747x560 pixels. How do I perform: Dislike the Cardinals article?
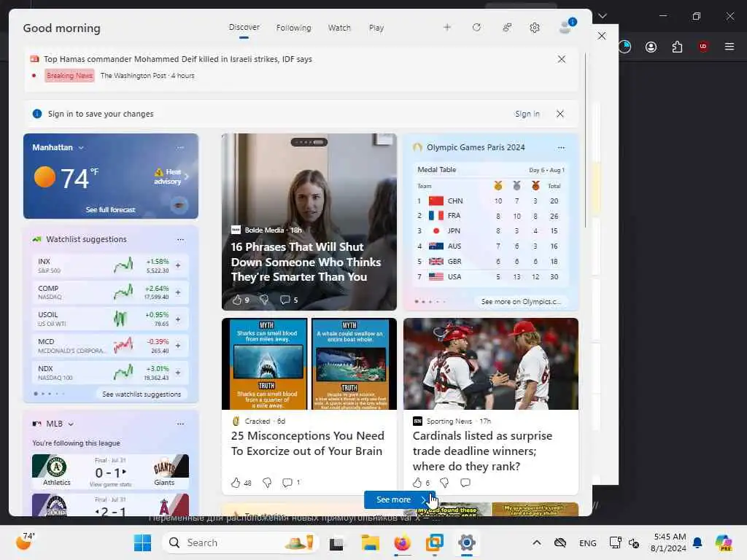point(444,483)
